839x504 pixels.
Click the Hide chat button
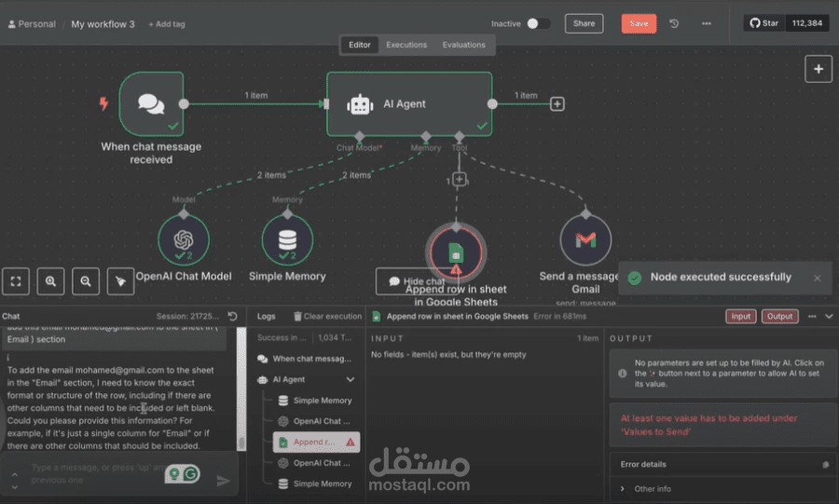418,281
